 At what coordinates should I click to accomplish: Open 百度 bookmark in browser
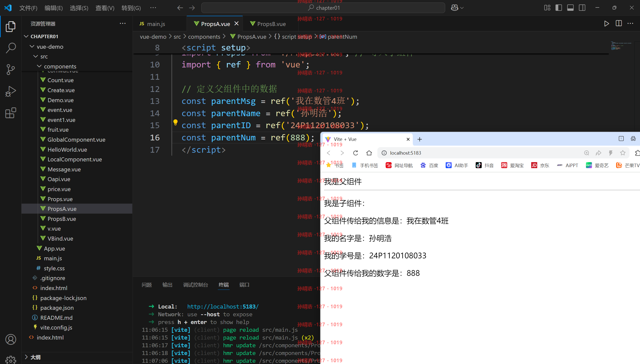tap(430, 165)
